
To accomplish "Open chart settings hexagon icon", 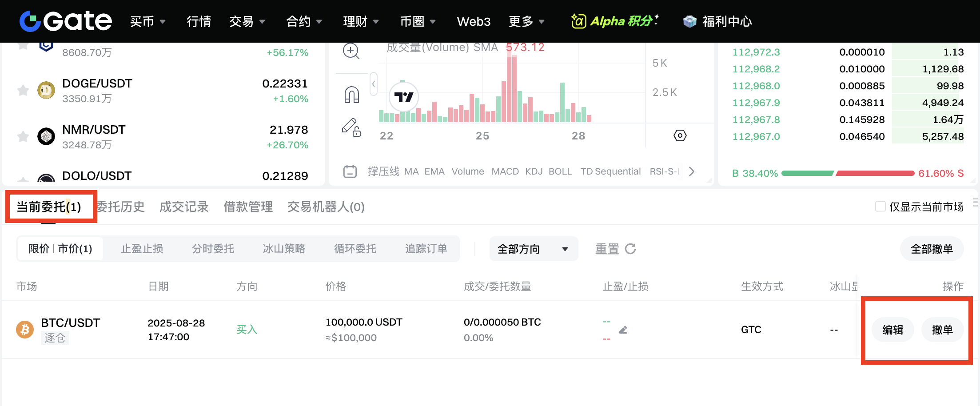I will coord(680,135).
